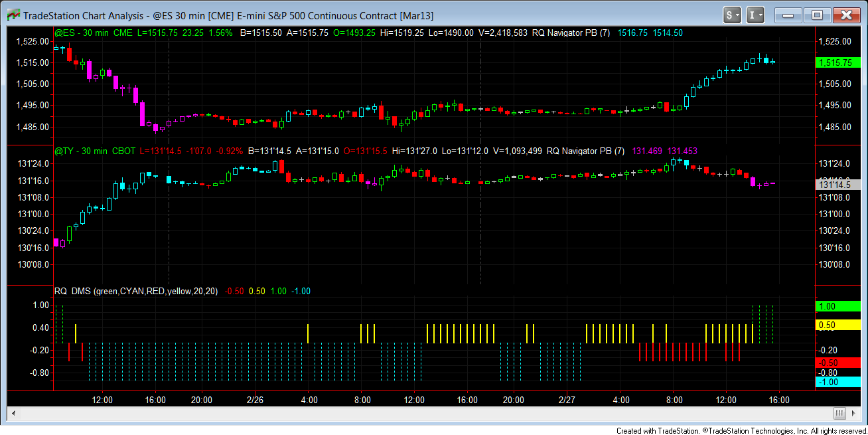The image size is (868, 435).
Task: Click the cyan 1514.50 indicator value
Action: (668, 33)
